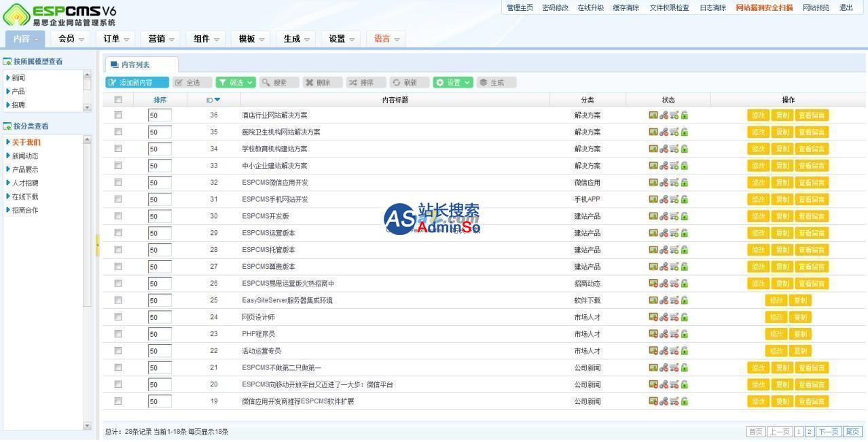Open the 筛选 filter dropdown
Viewport: 868px width, 442px height.
click(236, 82)
